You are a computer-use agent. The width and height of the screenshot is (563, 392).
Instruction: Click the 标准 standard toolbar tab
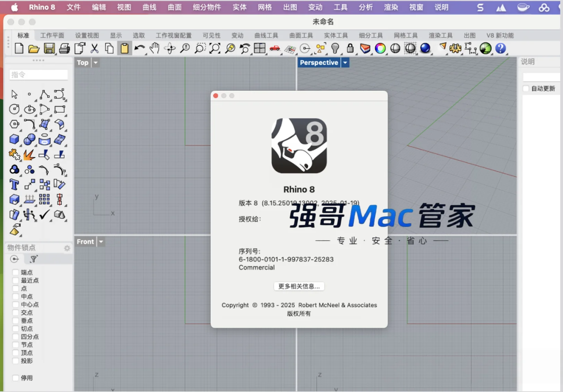(x=23, y=35)
